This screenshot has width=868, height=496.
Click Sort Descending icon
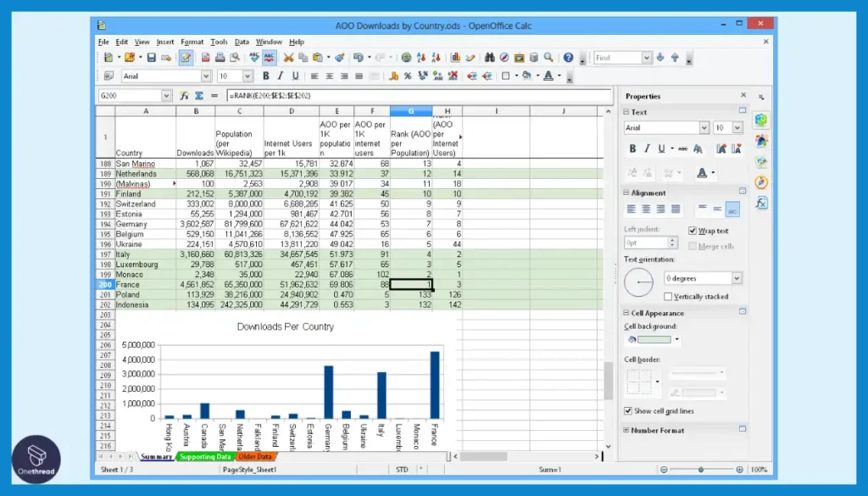coord(436,58)
